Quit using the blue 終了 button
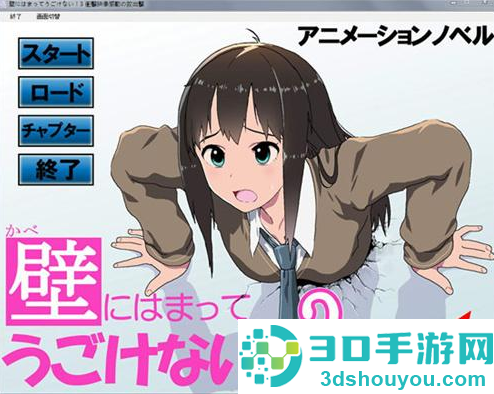This screenshot has width=494, height=394. (56, 169)
